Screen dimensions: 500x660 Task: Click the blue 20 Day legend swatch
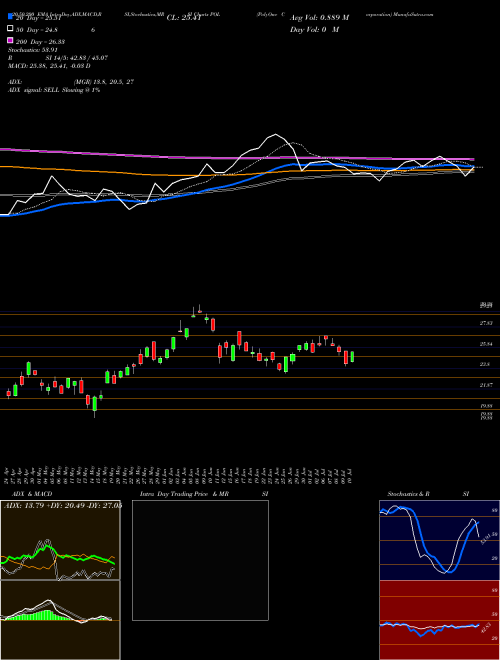[10, 17]
